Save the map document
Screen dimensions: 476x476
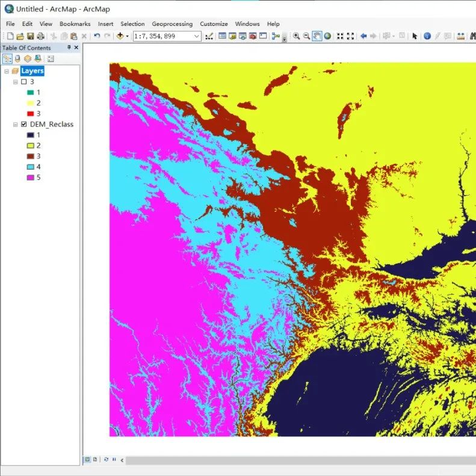pos(30,36)
